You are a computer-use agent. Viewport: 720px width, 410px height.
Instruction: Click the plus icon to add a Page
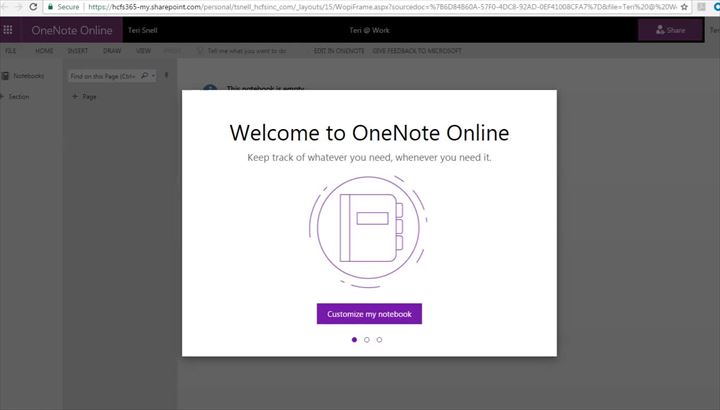coord(75,97)
